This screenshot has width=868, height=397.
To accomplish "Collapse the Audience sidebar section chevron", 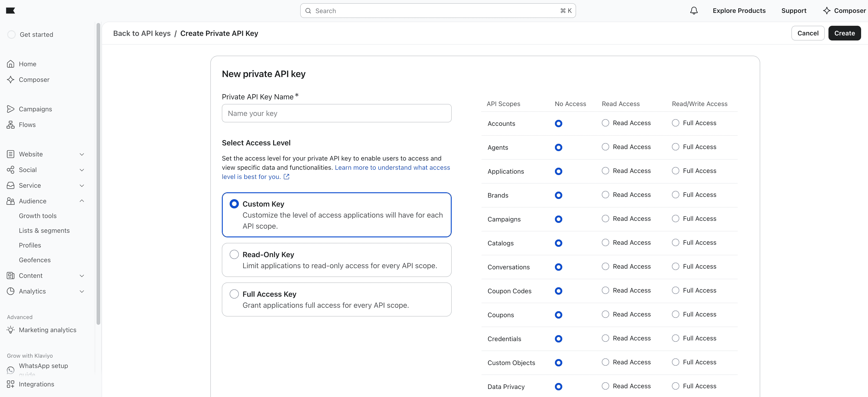I will (x=82, y=201).
